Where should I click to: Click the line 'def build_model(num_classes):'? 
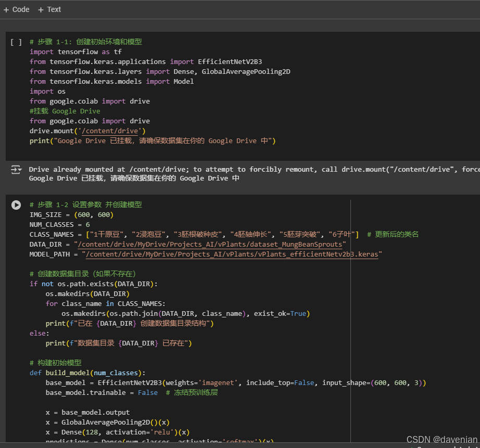pos(87,373)
